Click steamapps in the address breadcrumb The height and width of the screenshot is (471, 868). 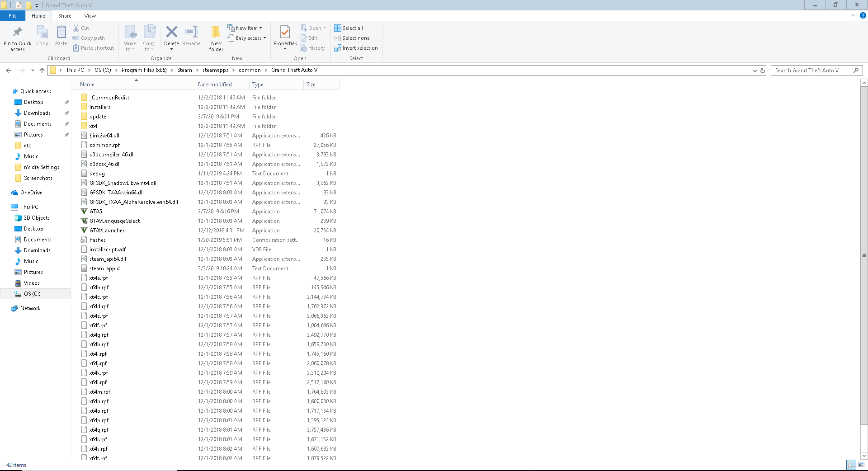tap(215, 70)
